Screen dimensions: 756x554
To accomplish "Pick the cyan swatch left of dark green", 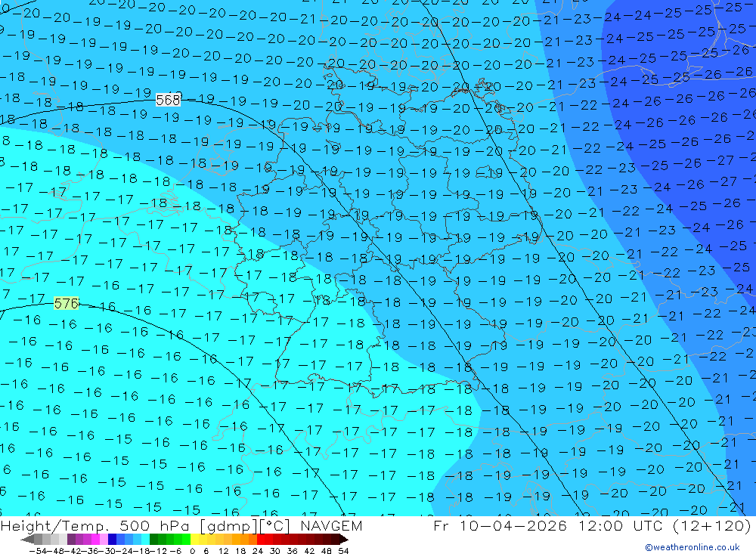I will point(145,539).
